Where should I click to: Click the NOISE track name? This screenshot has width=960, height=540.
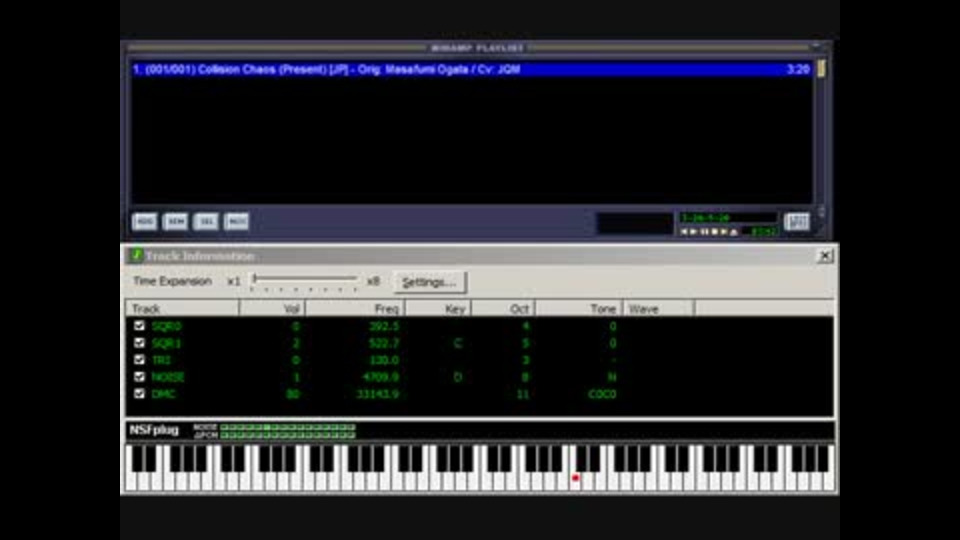tap(168, 377)
